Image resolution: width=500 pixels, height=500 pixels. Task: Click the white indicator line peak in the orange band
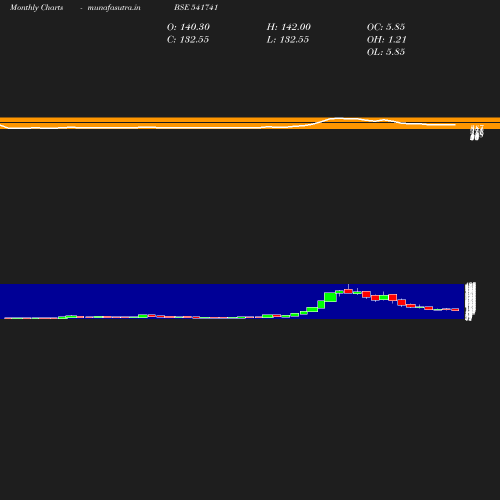click(338, 118)
